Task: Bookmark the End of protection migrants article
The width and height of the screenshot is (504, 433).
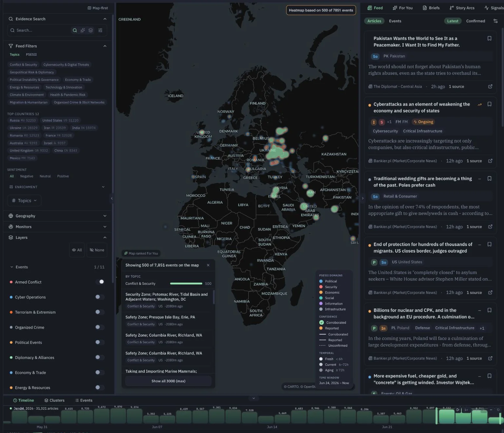Action: coord(489,244)
